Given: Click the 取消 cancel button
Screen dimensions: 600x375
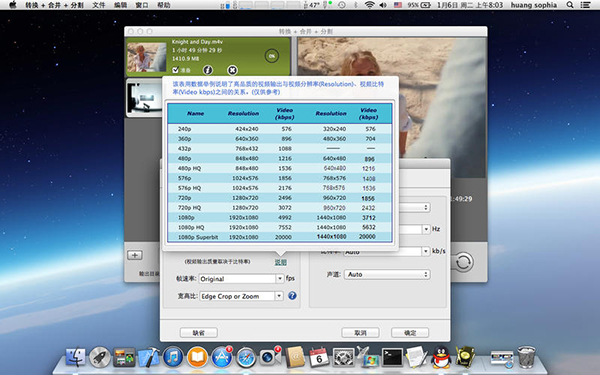Looking at the screenshot, I should (x=360, y=333).
